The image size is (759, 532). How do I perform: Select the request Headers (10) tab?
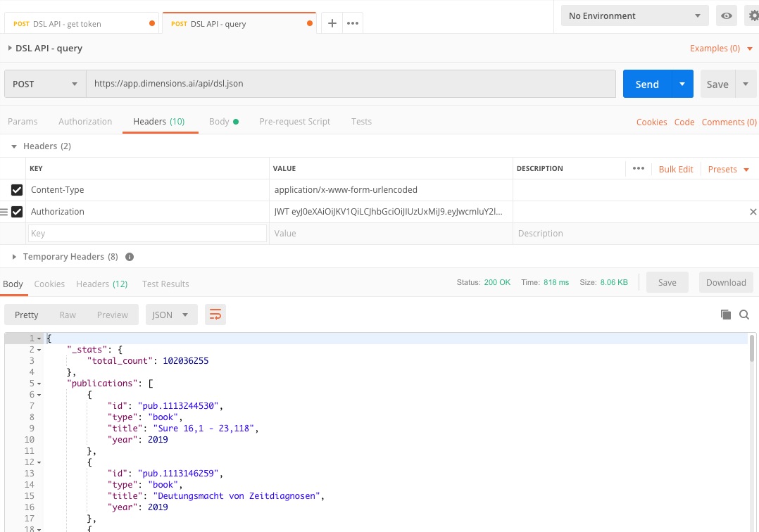coord(159,122)
